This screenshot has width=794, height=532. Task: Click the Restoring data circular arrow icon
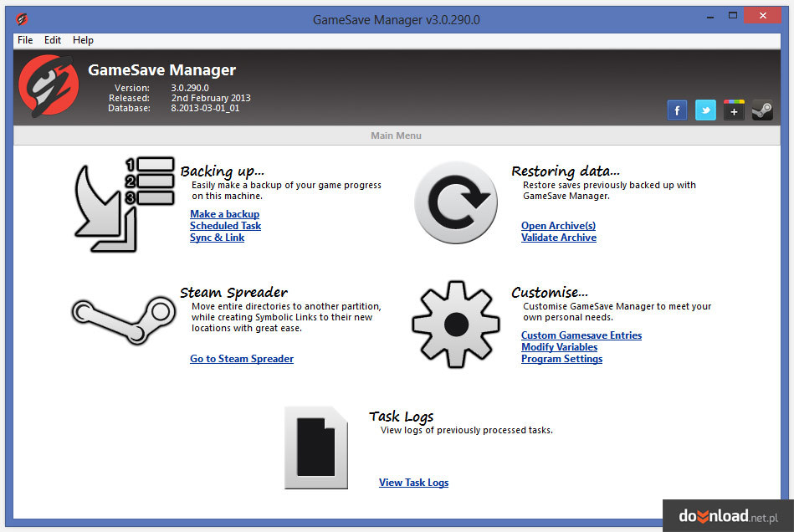coord(456,202)
